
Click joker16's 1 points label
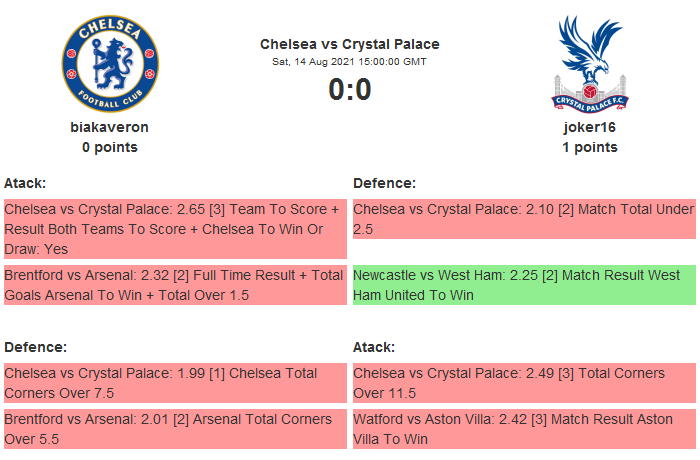(589, 147)
